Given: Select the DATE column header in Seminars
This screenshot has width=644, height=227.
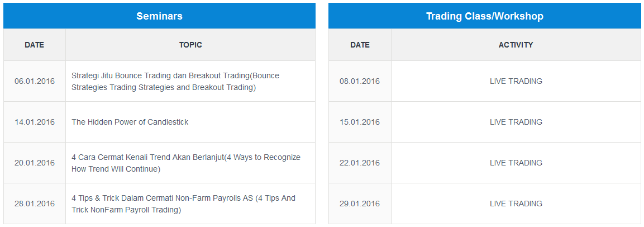Looking at the screenshot, I should click(35, 45).
